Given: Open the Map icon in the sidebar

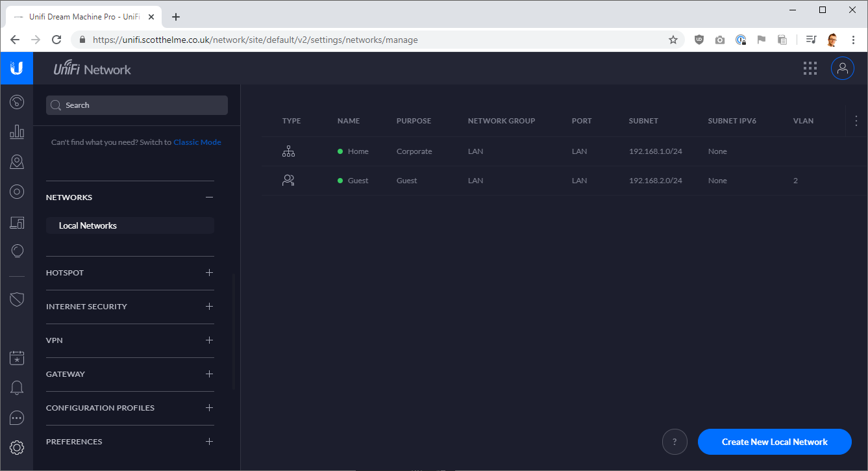Looking at the screenshot, I should click(17, 162).
